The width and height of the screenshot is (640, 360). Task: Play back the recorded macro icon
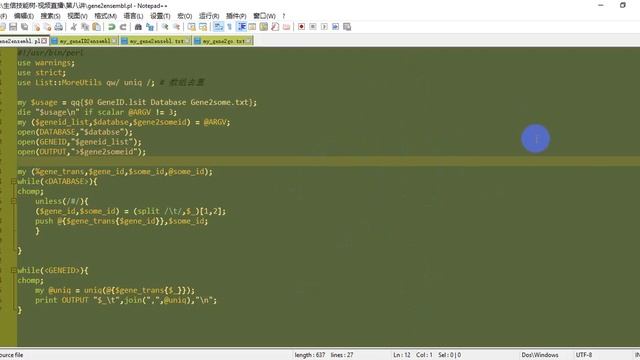tap(324, 27)
